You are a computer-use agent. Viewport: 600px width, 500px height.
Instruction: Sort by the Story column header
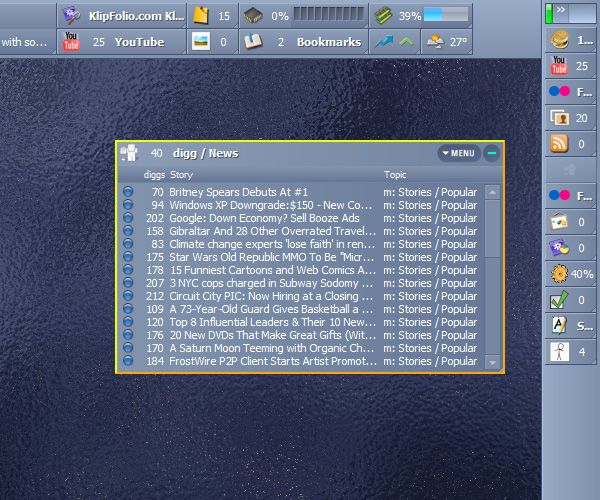[x=181, y=175]
